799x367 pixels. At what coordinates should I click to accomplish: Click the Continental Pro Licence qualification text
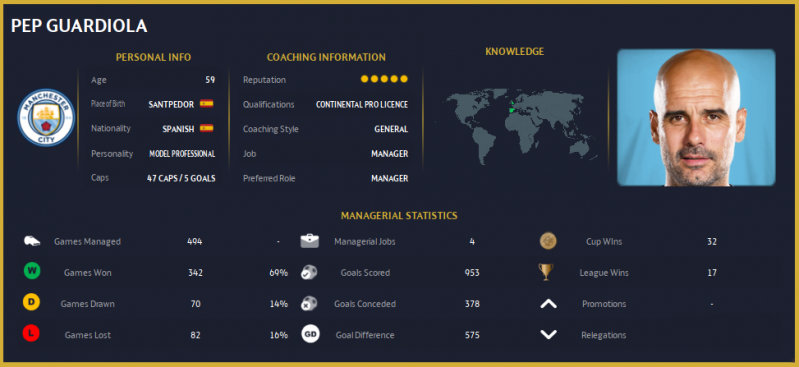tap(362, 104)
